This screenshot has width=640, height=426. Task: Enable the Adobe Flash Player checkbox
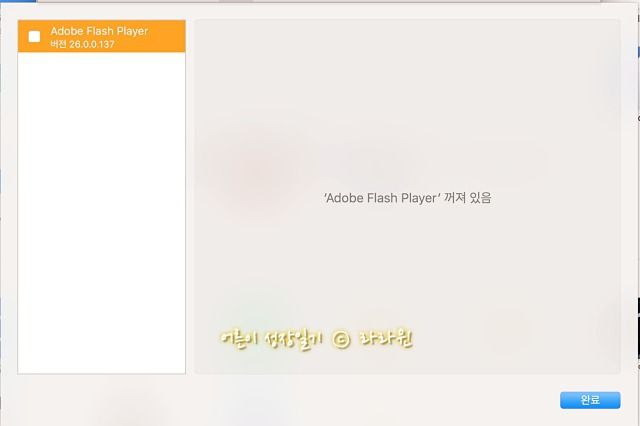[x=34, y=37]
